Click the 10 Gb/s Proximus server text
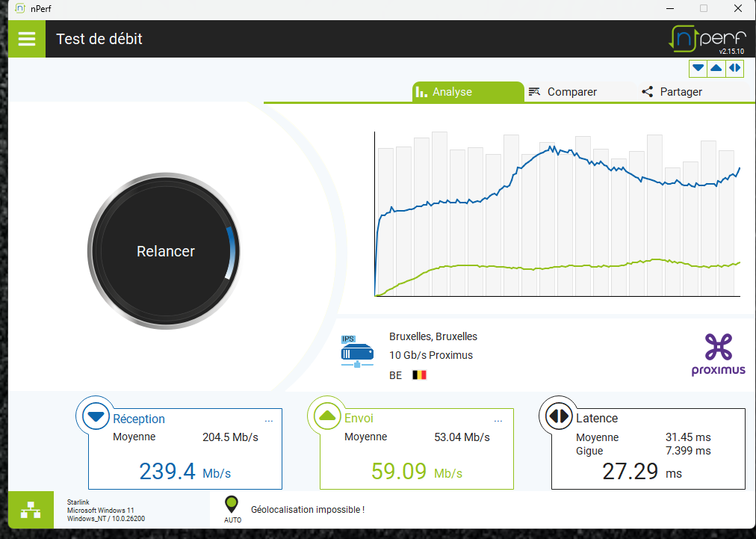This screenshot has height=539, width=756. tap(431, 355)
